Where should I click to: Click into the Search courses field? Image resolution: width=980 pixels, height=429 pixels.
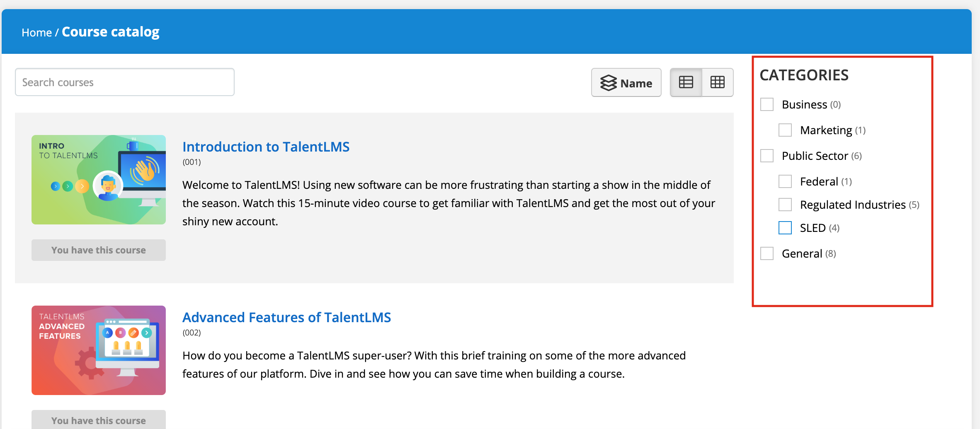pyautogui.click(x=125, y=82)
